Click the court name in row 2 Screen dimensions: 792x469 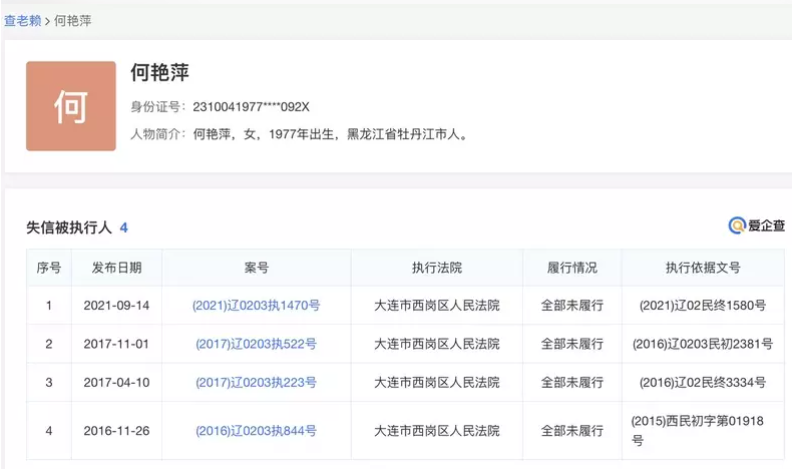click(437, 344)
